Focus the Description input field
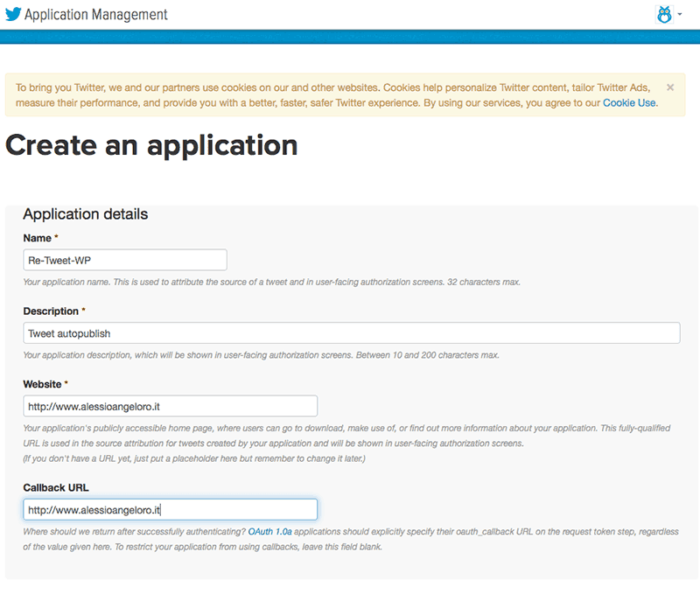This screenshot has width=700, height=594. [x=352, y=333]
